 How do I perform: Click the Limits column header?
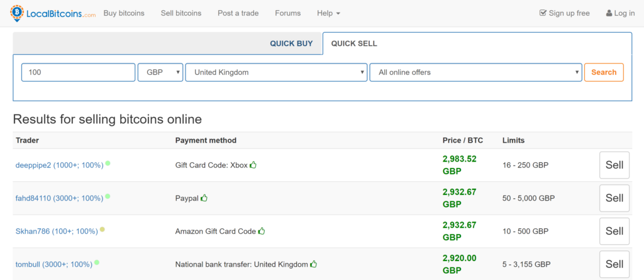click(x=513, y=140)
